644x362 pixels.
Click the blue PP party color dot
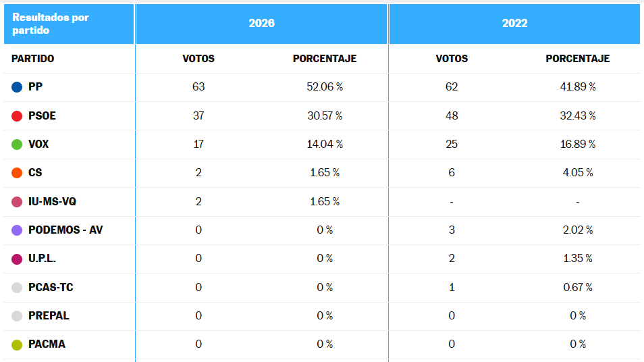tap(18, 87)
